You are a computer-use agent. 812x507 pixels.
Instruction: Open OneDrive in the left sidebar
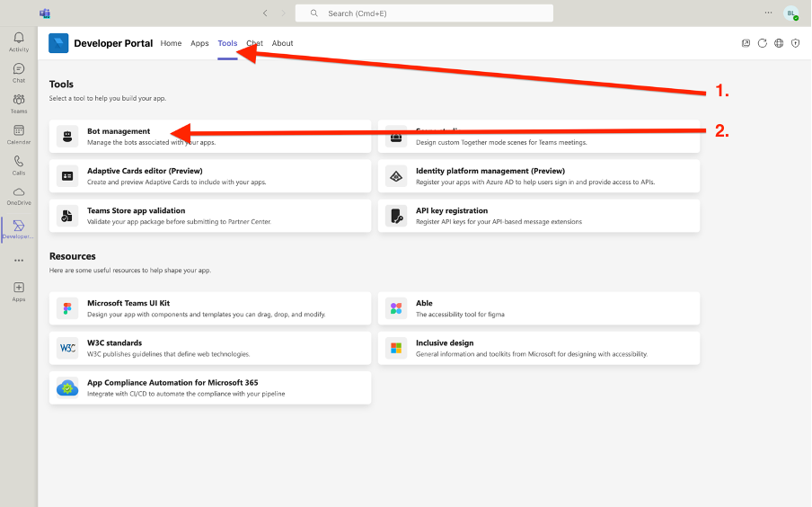19,196
